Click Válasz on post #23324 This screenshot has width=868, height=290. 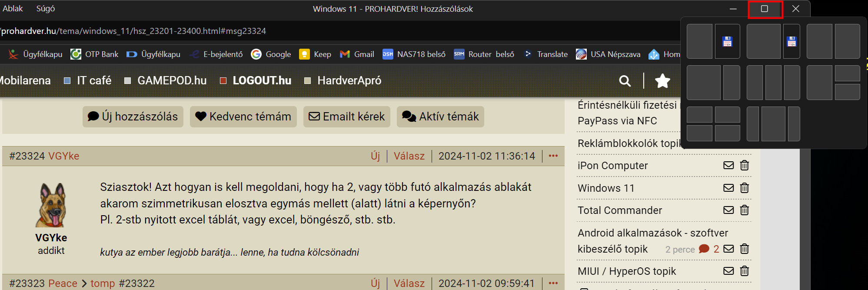409,156
